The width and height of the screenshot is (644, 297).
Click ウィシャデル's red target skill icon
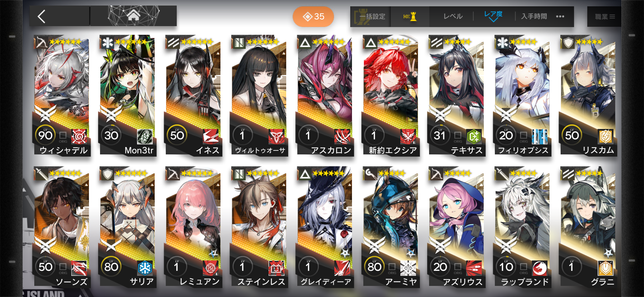[x=79, y=137]
